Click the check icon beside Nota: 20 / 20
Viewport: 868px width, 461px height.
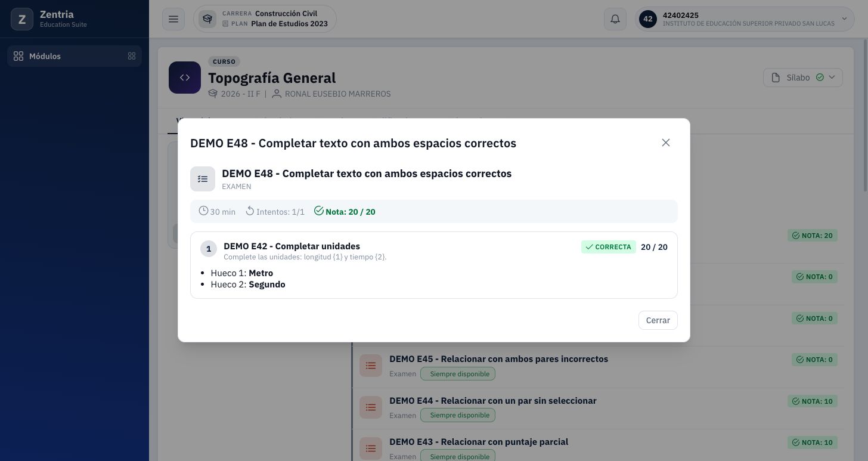click(x=319, y=211)
